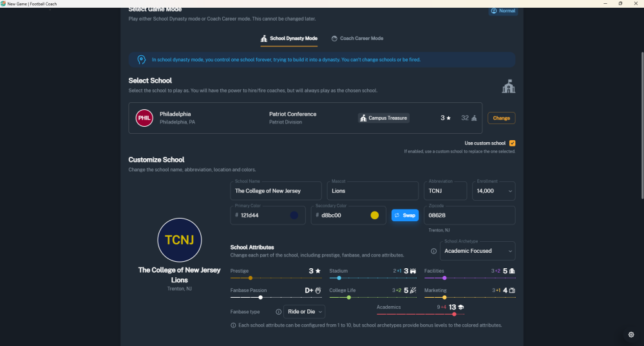644x346 pixels.
Task: Click the Campus Treasure badge icon
Action: (363, 118)
